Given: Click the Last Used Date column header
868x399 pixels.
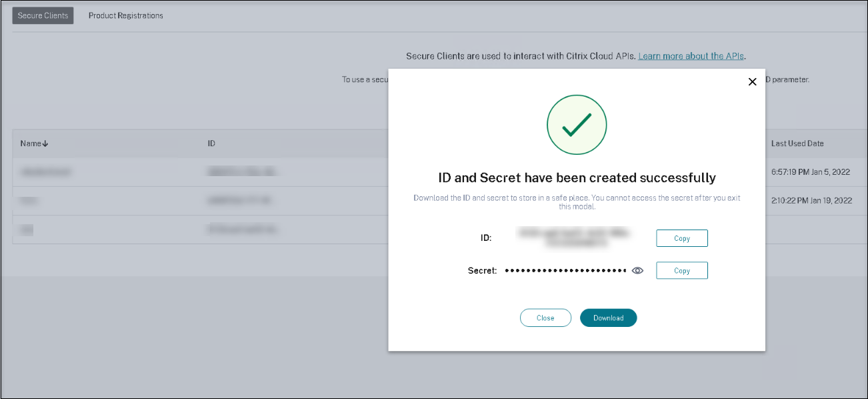Looking at the screenshot, I should pyautogui.click(x=797, y=143).
